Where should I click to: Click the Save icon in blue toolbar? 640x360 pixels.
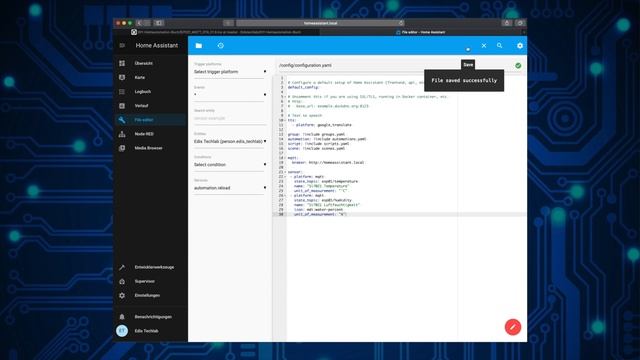468,49
